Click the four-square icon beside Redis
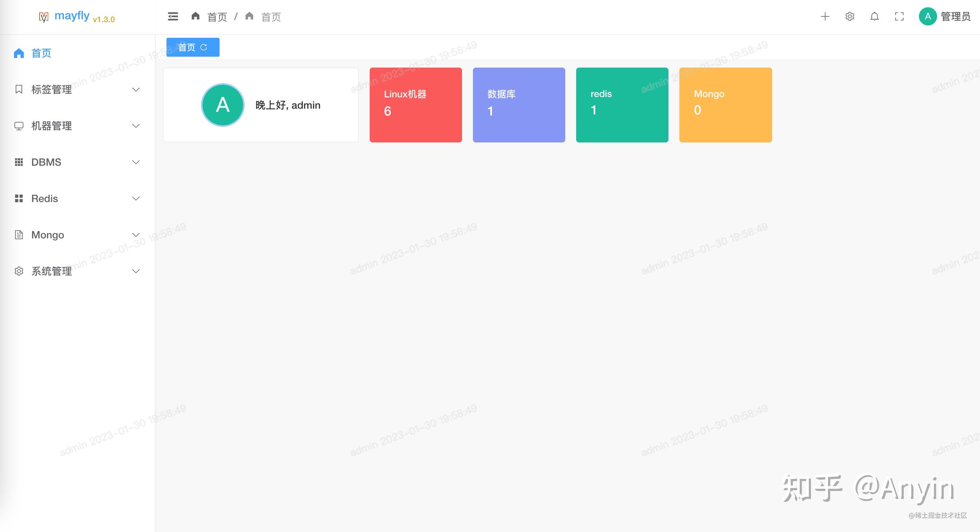Viewport: 980px width, 532px height. click(19, 198)
